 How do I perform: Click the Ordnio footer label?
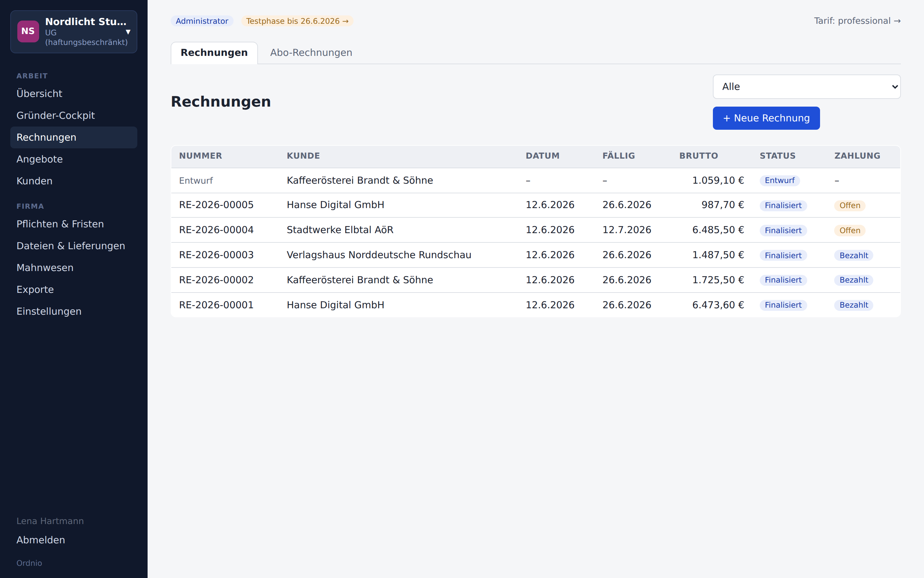click(29, 563)
